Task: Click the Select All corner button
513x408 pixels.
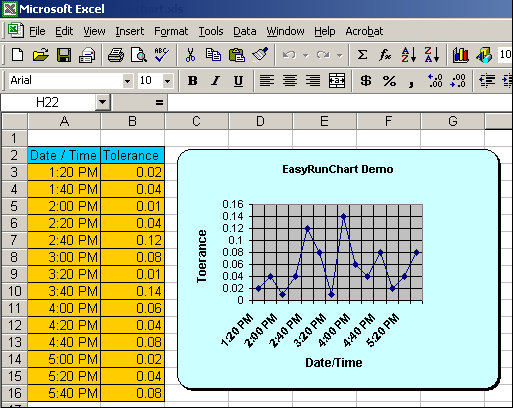Action: pos(14,121)
